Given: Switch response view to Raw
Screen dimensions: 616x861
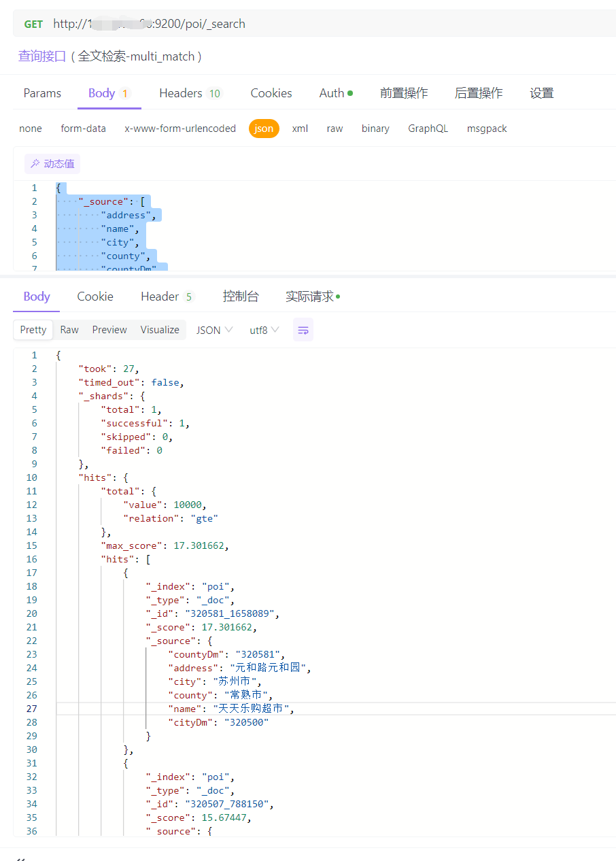Looking at the screenshot, I should click(x=69, y=330).
